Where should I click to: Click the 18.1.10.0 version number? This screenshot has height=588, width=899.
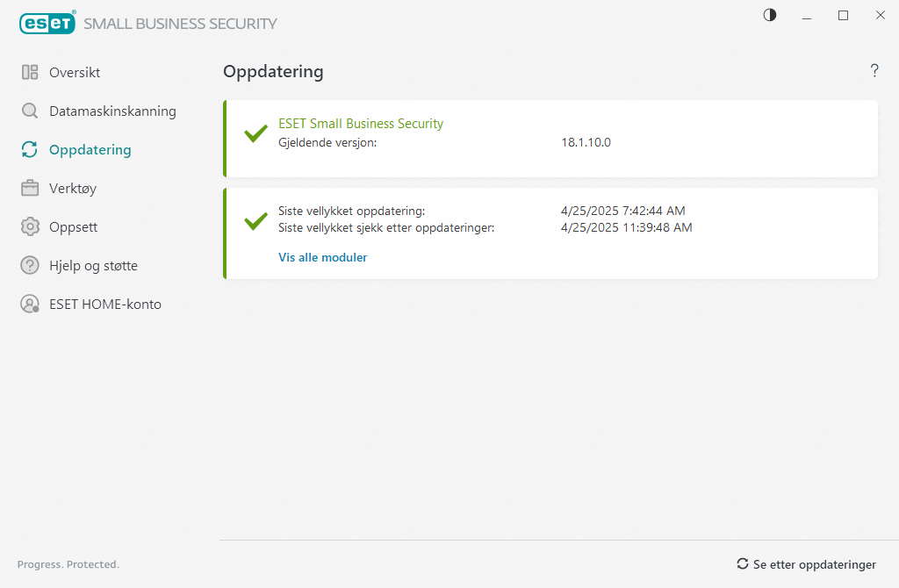(x=586, y=141)
